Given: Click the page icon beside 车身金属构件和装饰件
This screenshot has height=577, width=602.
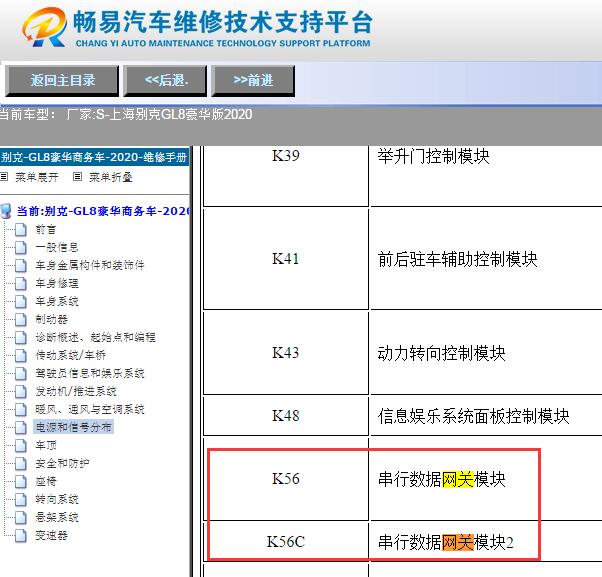Looking at the screenshot, I should pyautogui.click(x=21, y=265).
